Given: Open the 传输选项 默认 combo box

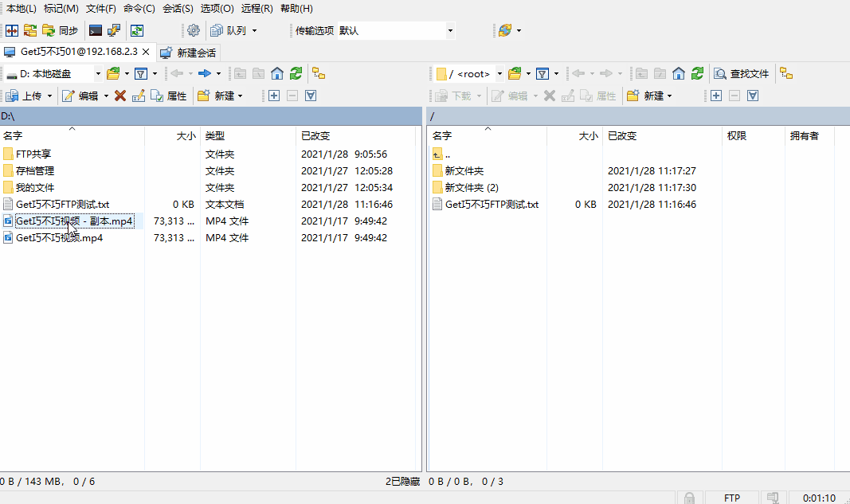Looking at the screenshot, I should tap(396, 30).
